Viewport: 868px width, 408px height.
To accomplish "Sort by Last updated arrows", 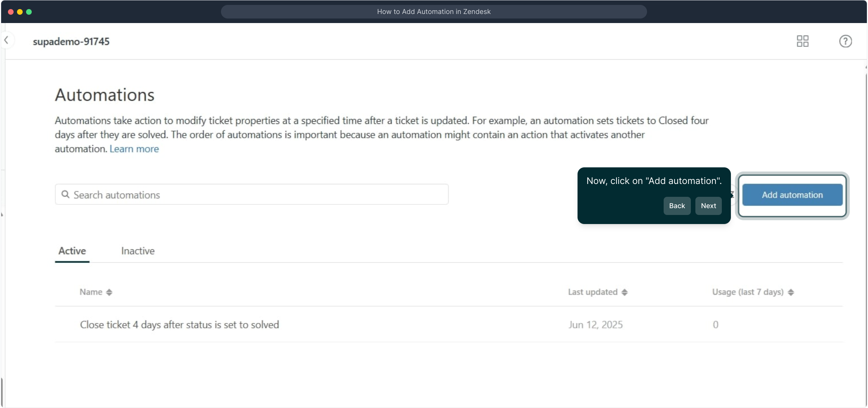I will (x=624, y=292).
